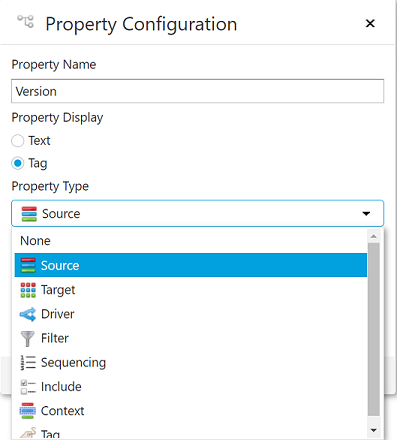Choose Driver in the dropdown list
The image size is (397, 440).
[191, 314]
